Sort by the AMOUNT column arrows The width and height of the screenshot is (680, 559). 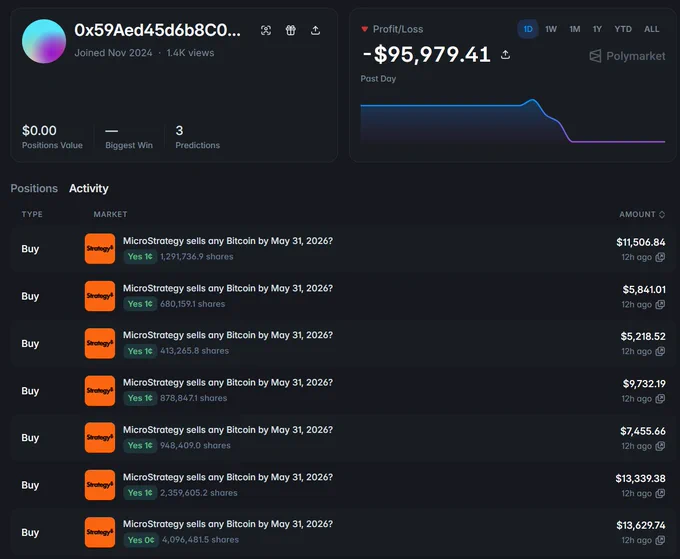tap(662, 214)
